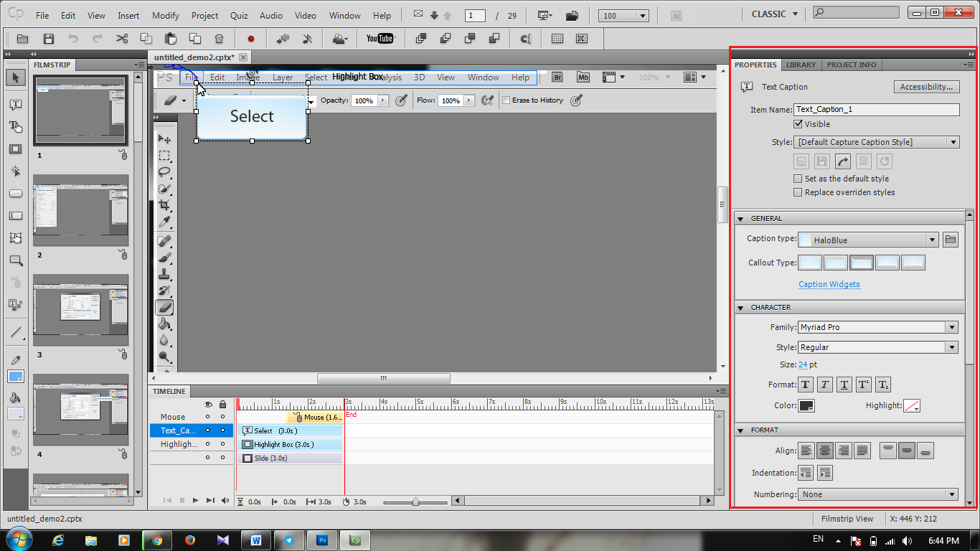Play the timeline
The height and width of the screenshot is (551, 980).
195,500
